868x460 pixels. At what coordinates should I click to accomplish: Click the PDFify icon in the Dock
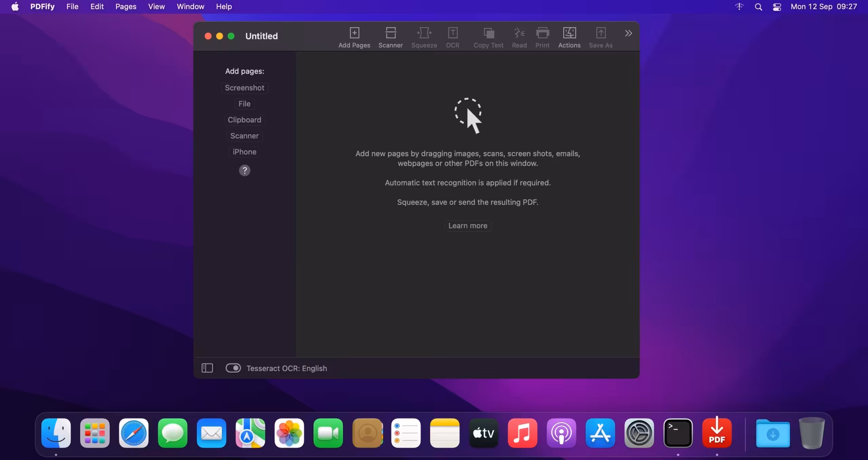(717, 433)
